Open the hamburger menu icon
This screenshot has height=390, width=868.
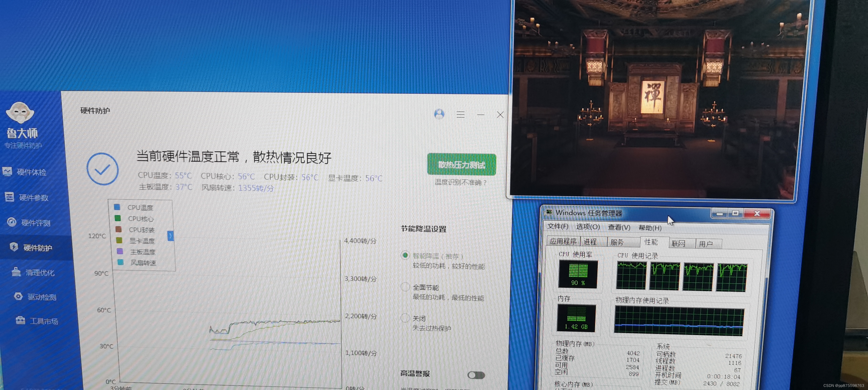[x=460, y=115]
